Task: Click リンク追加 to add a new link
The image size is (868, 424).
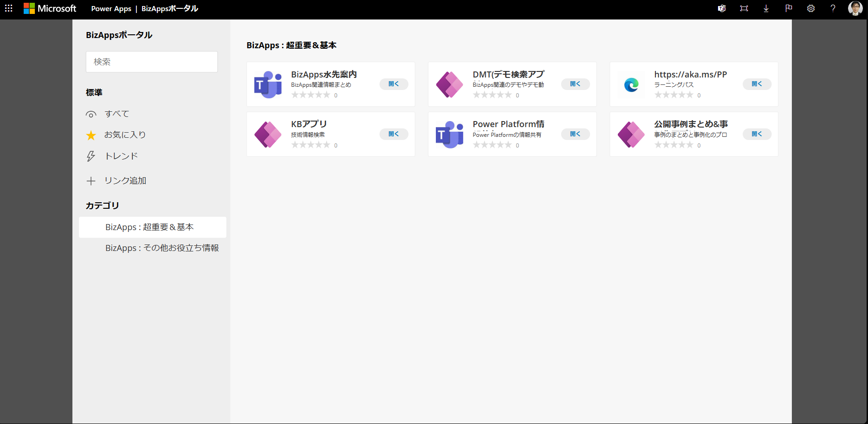Action: [x=126, y=180]
